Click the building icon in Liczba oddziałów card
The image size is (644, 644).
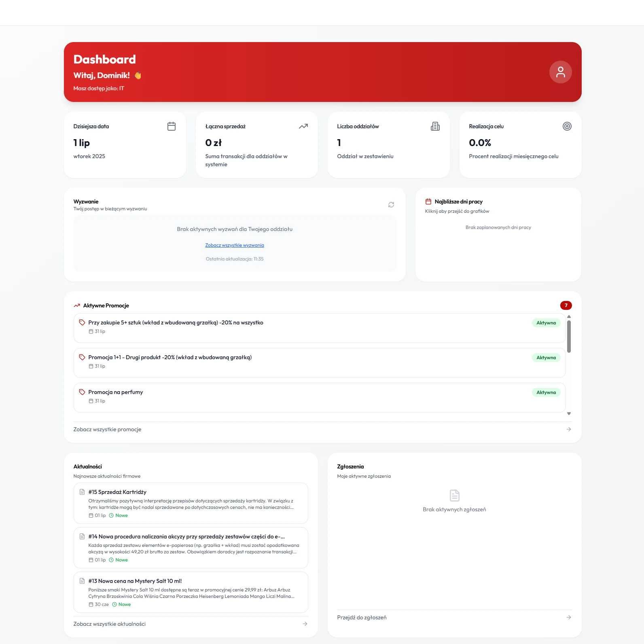[435, 126]
